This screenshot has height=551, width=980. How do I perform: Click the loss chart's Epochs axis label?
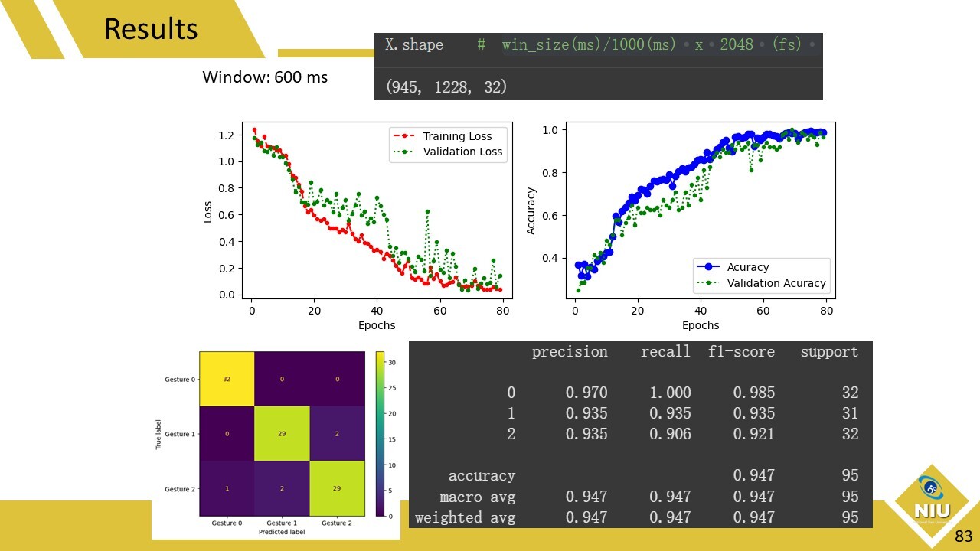(377, 325)
